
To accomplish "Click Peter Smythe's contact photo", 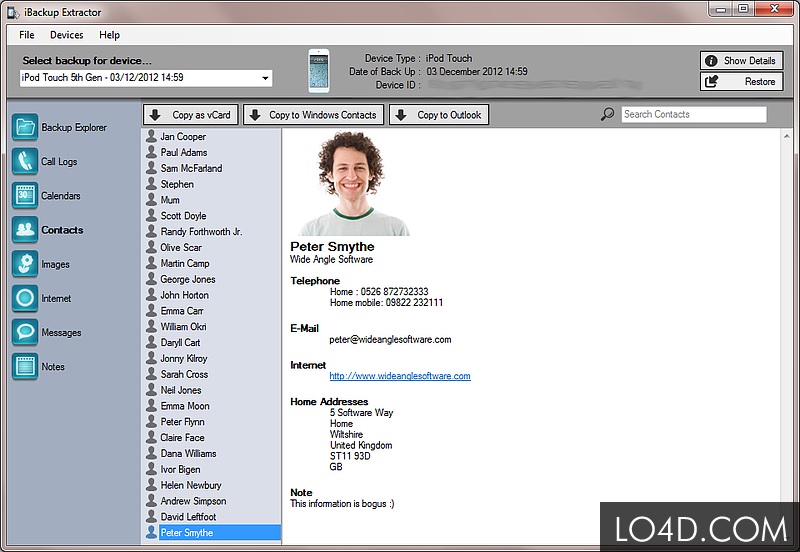I will [x=354, y=184].
